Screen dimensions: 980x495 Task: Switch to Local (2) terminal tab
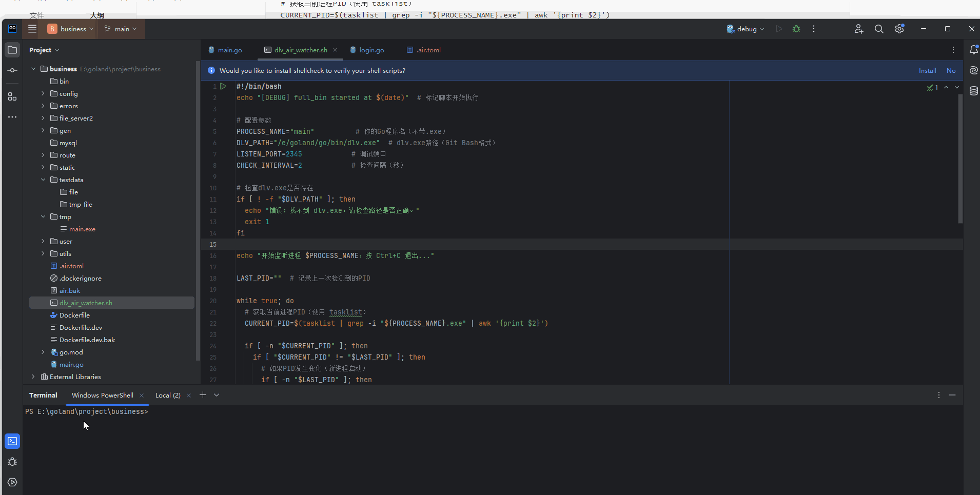tap(168, 395)
